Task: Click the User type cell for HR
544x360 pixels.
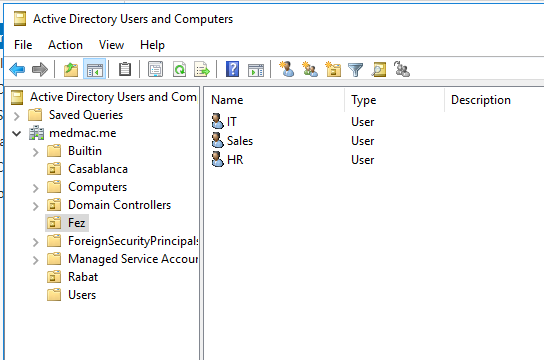Action: [362, 160]
